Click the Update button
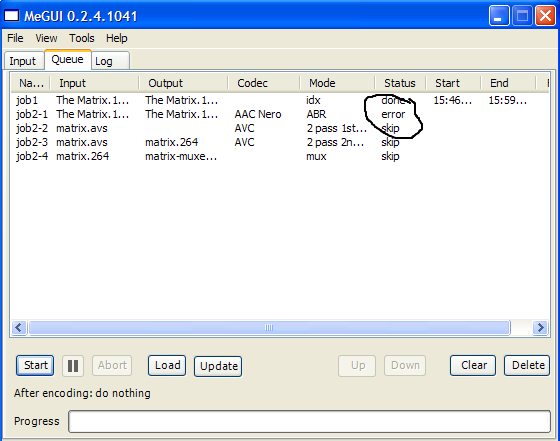 coord(218,366)
